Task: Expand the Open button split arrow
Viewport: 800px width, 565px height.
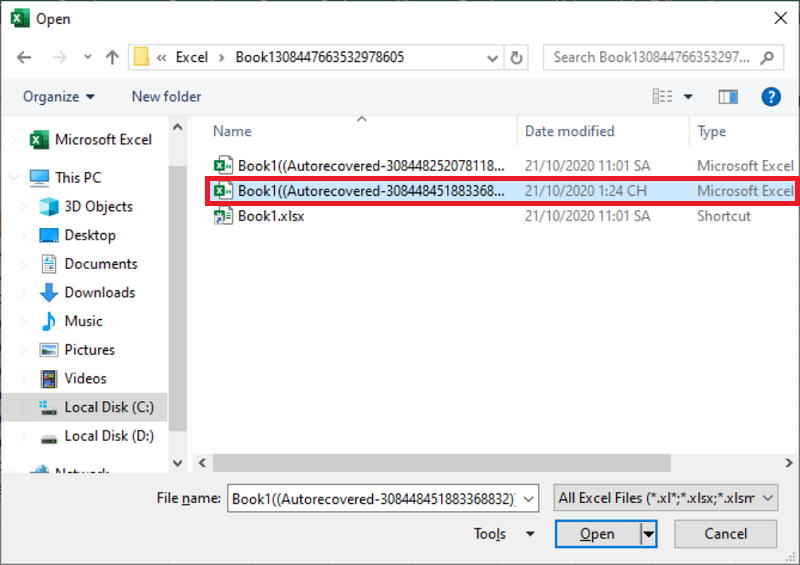Action: point(649,534)
